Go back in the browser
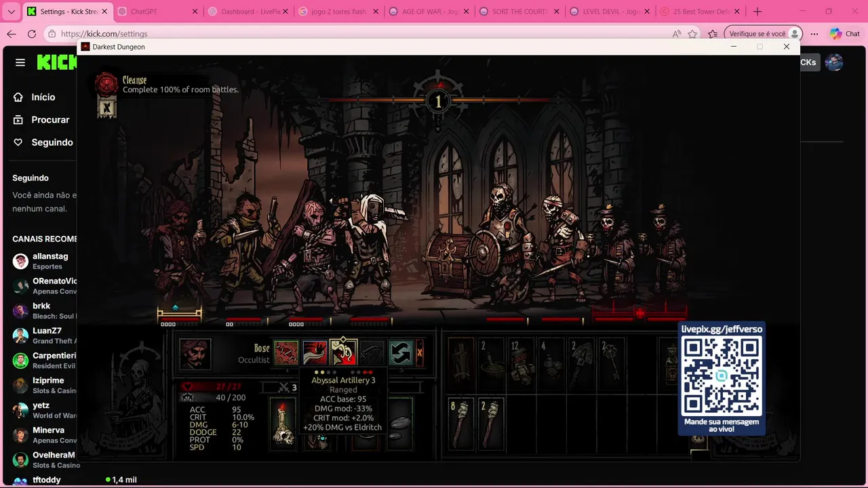The image size is (868, 488). click(12, 34)
